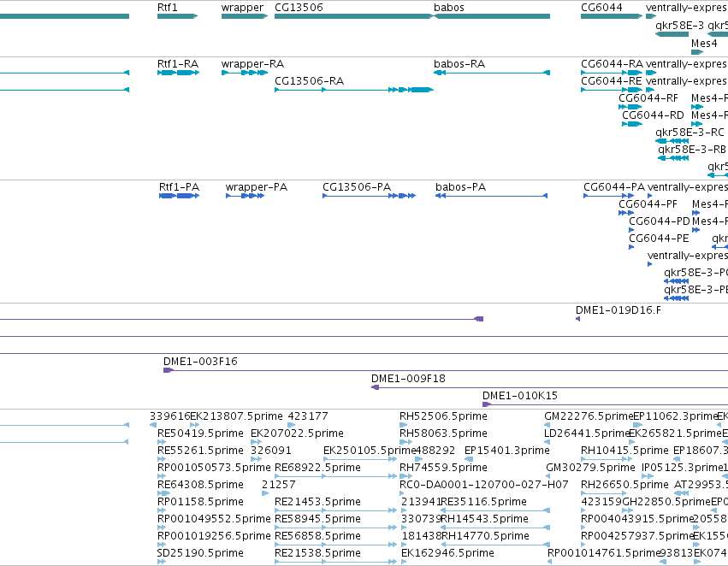This screenshot has height=566, width=728.
Task: Click the GM30279.5prime EST label
Action: coord(590,469)
